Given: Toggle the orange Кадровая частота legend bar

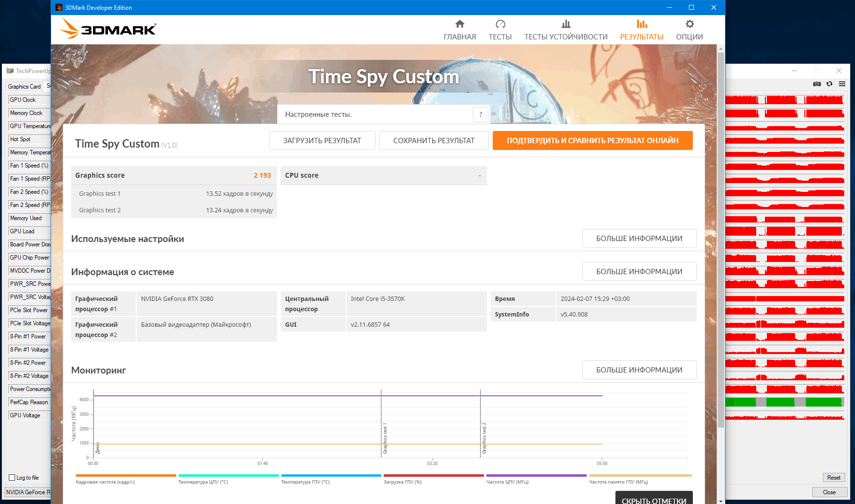Looking at the screenshot, I should (126, 476).
